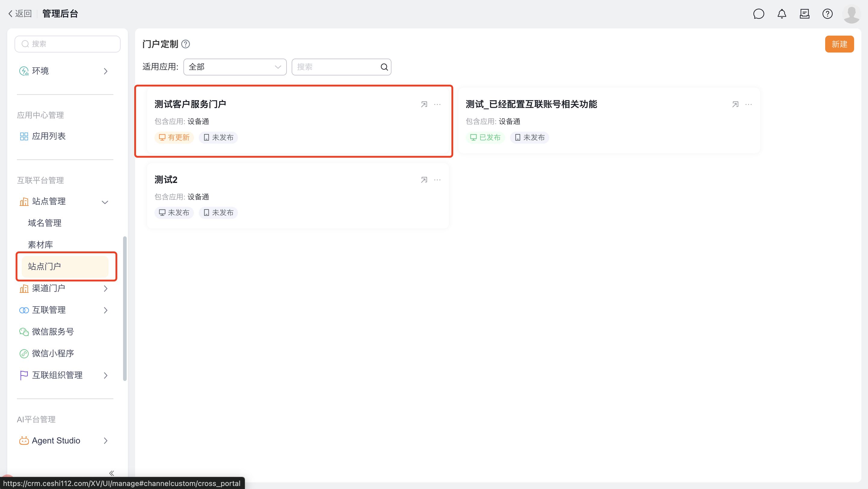The image size is (868, 489).
Task: Click help icon beside 门户定制 title
Action: 186,44
